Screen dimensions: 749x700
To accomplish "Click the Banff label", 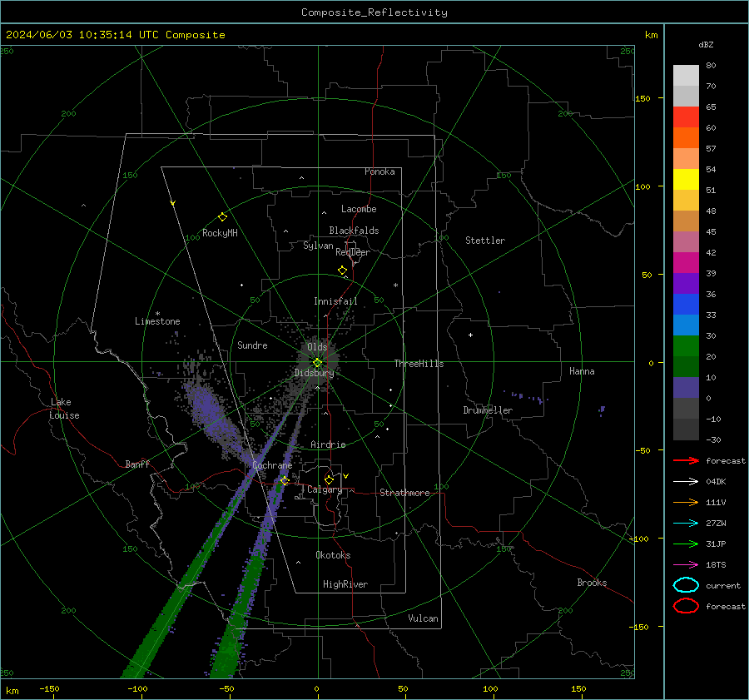I will [x=137, y=464].
